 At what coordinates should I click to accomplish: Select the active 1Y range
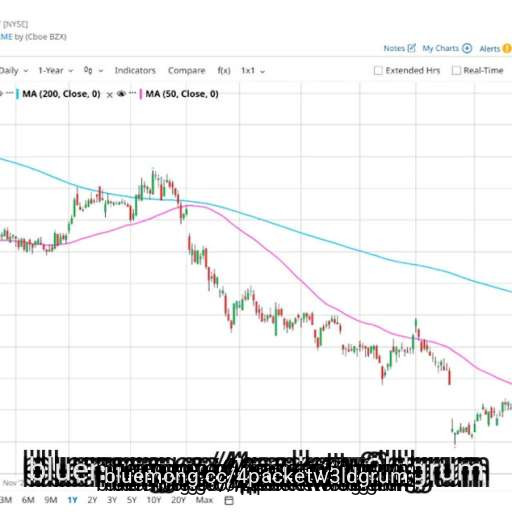point(72,500)
